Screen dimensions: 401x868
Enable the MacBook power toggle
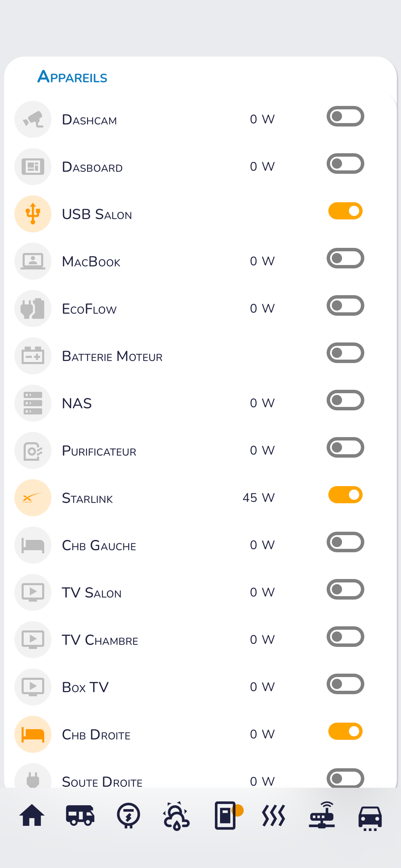pyautogui.click(x=345, y=258)
